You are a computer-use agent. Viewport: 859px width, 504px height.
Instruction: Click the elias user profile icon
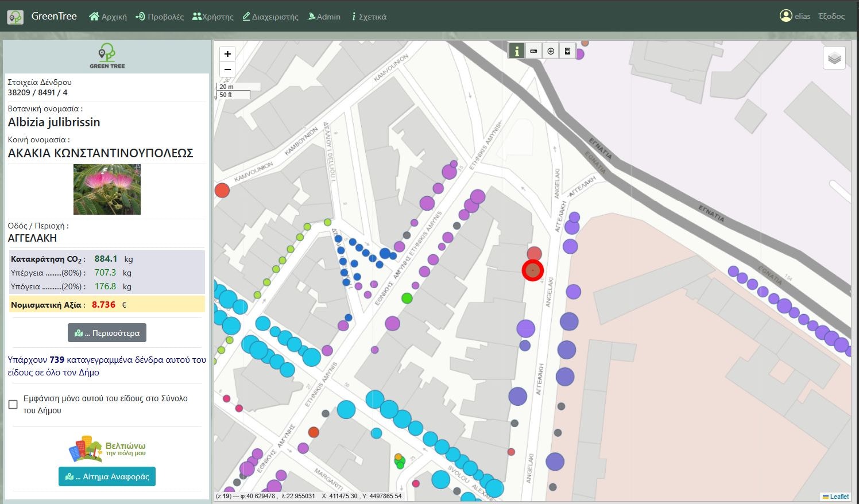pos(786,15)
